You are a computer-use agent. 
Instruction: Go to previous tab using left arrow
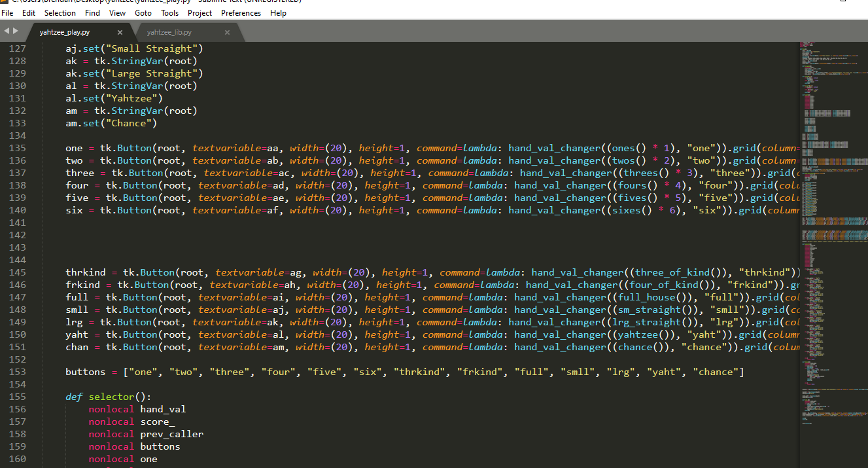7,31
